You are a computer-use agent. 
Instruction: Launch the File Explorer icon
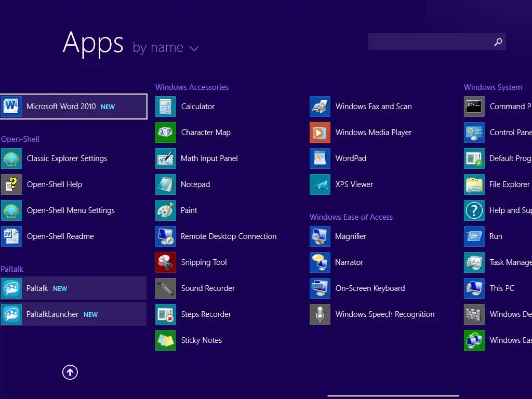point(474,184)
